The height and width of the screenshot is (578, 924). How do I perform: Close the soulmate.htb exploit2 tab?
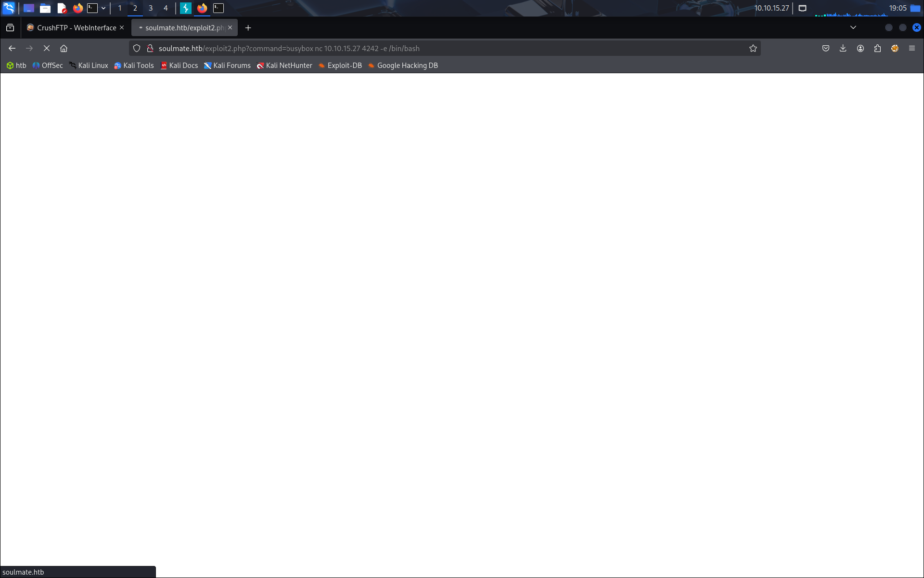click(230, 27)
